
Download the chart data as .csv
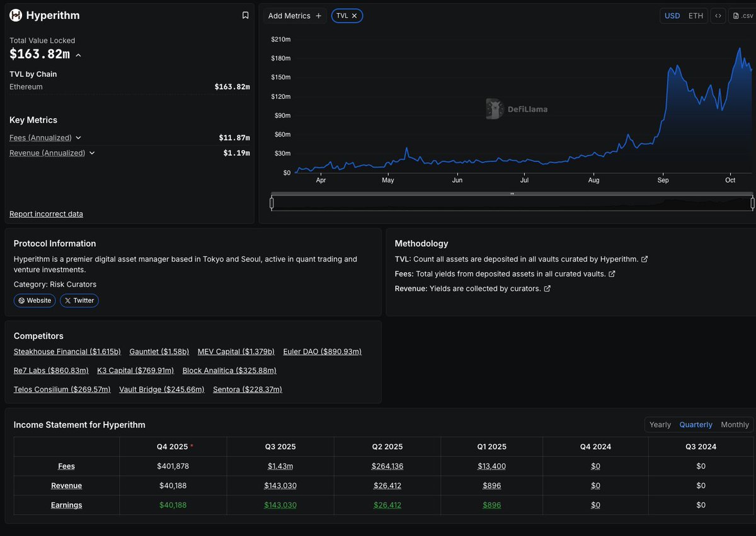743,16
